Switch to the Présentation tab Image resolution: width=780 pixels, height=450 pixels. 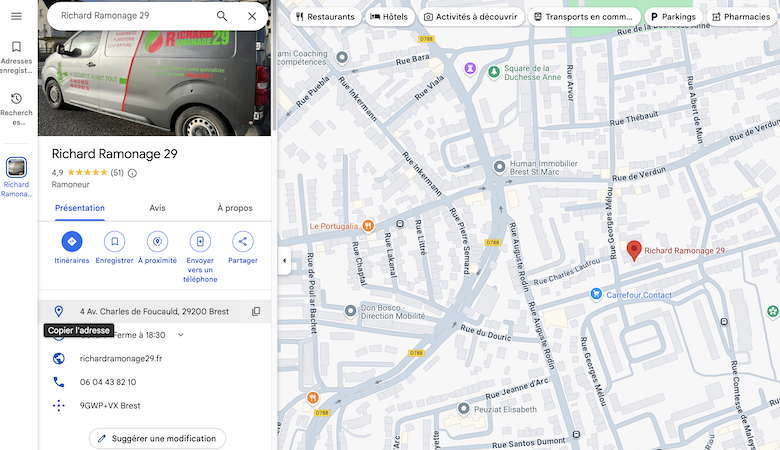click(80, 208)
